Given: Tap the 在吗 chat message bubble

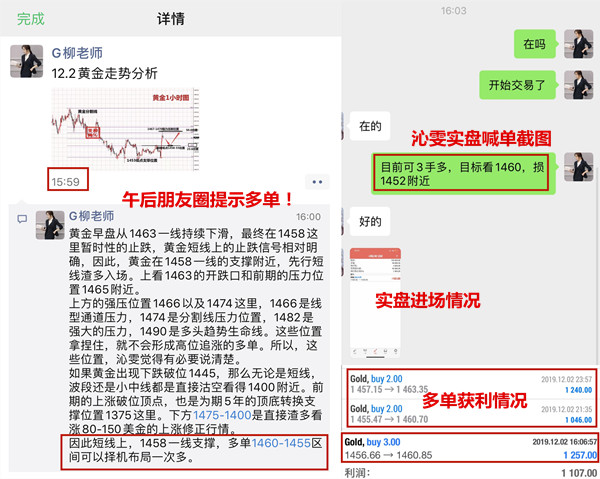Looking at the screenshot, I should click(x=535, y=44).
